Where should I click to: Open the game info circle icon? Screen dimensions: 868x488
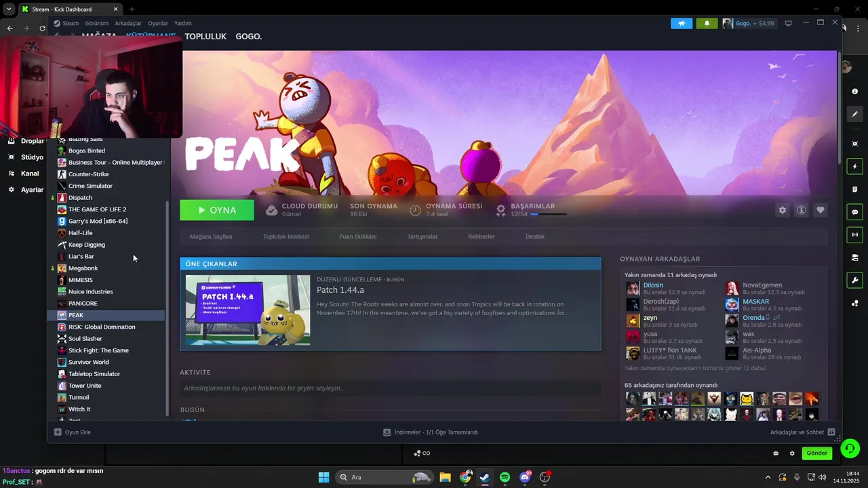(x=801, y=210)
